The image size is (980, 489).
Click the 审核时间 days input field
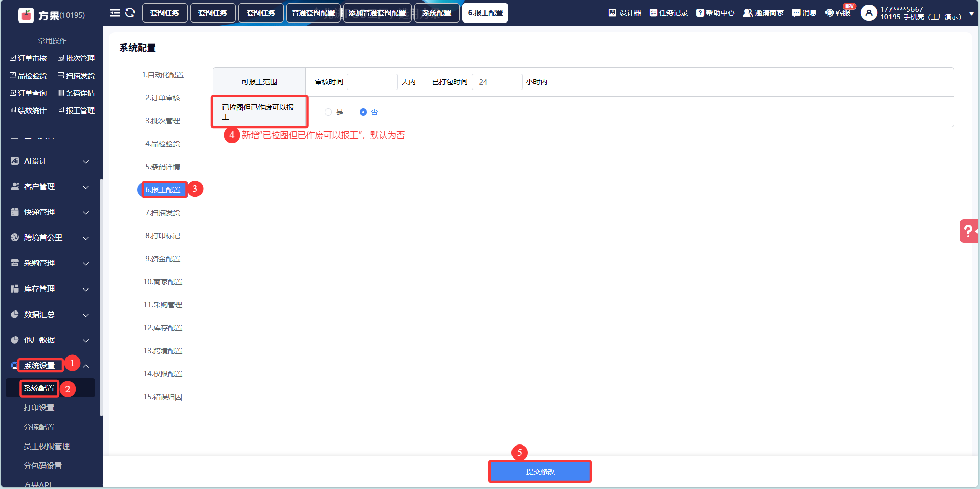pos(372,82)
